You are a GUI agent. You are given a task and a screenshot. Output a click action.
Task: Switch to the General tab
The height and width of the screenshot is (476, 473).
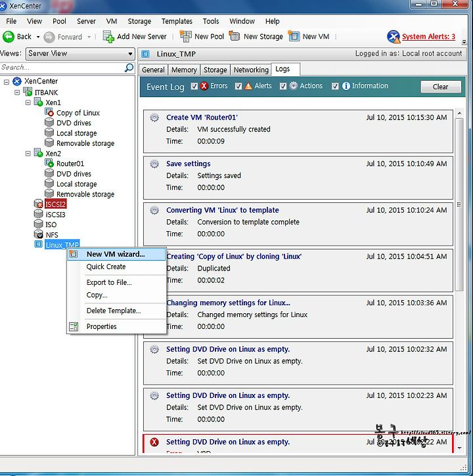coord(153,70)
